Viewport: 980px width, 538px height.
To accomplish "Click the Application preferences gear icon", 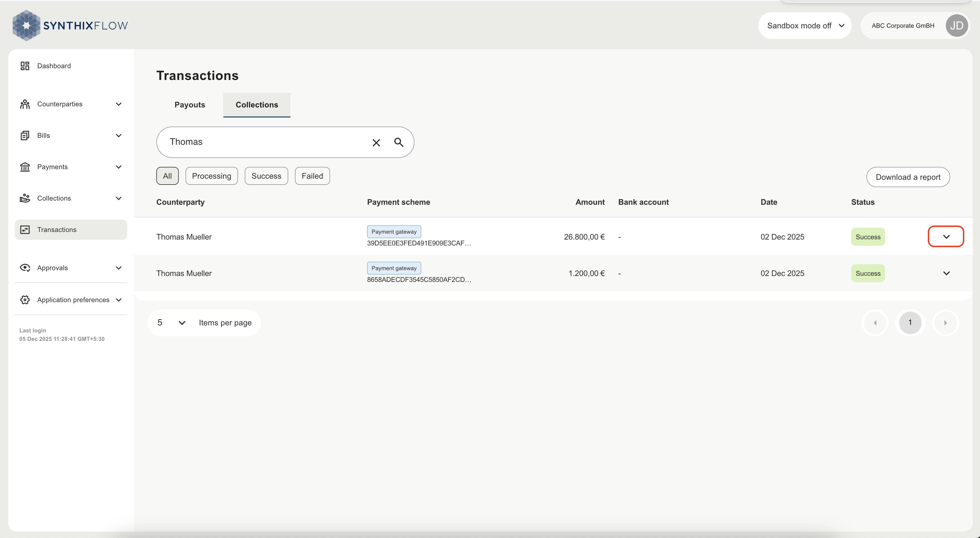I will [25, 300].
